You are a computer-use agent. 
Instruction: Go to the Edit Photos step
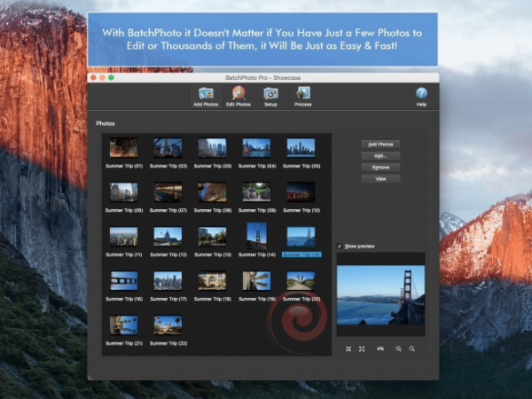(239, 97)
